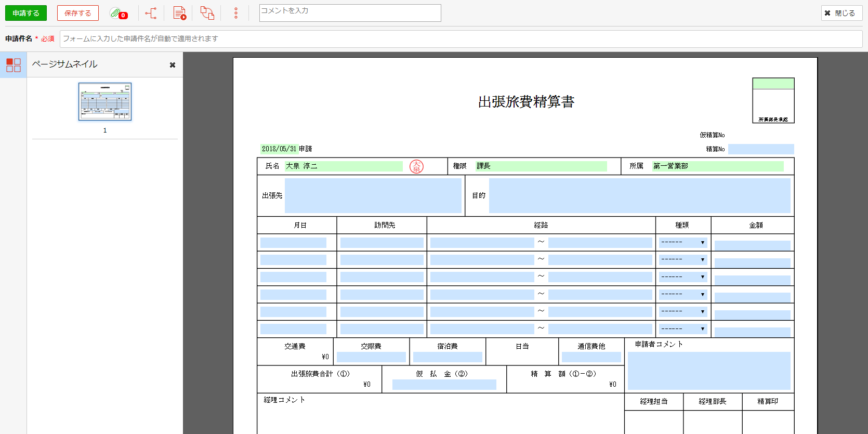Click the first row 月日 date field
Image resolution: width=868 pixels, height=434 pixels.
point(293,243)
